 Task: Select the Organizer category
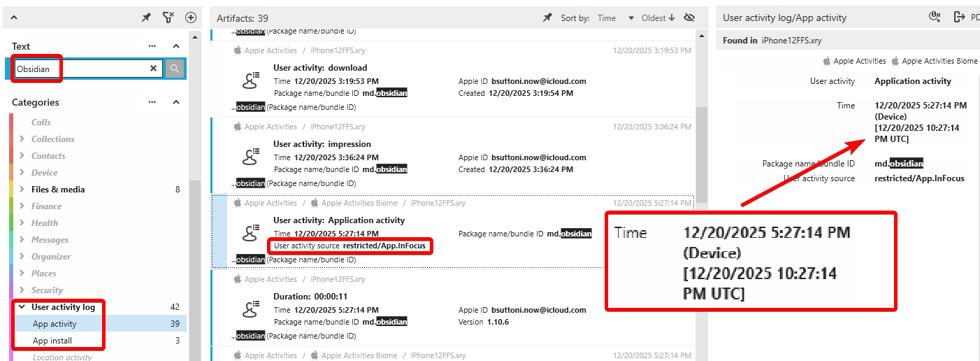pyautogui.click(x=51, y=257)
